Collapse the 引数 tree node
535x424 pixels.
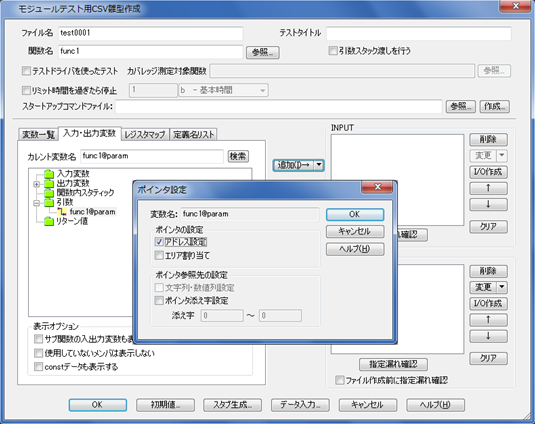point(37,203)
